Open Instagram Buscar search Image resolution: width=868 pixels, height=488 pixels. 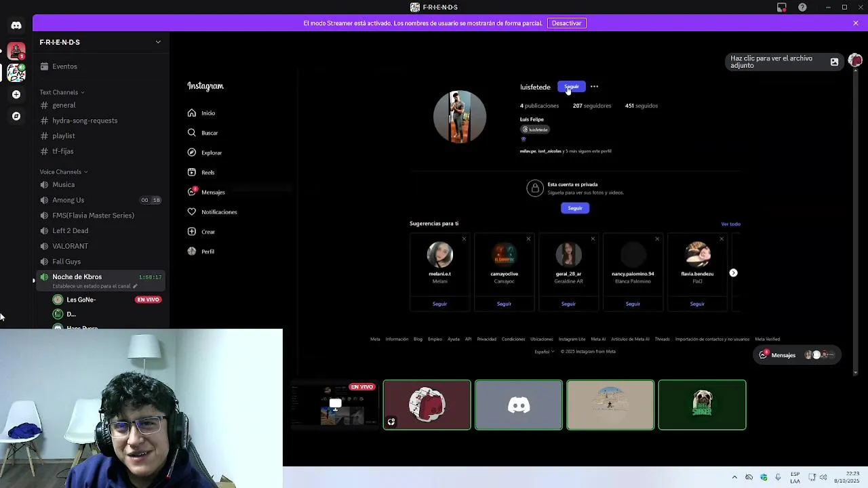[203, 133]
